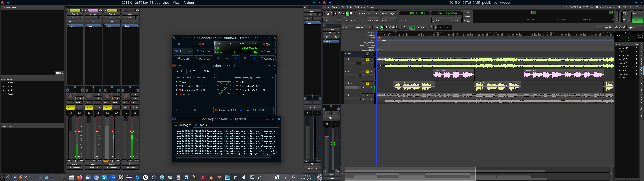Click the Zoom In magnifier in editor
The image size is (644, 181).
click(x=621, y=27)
